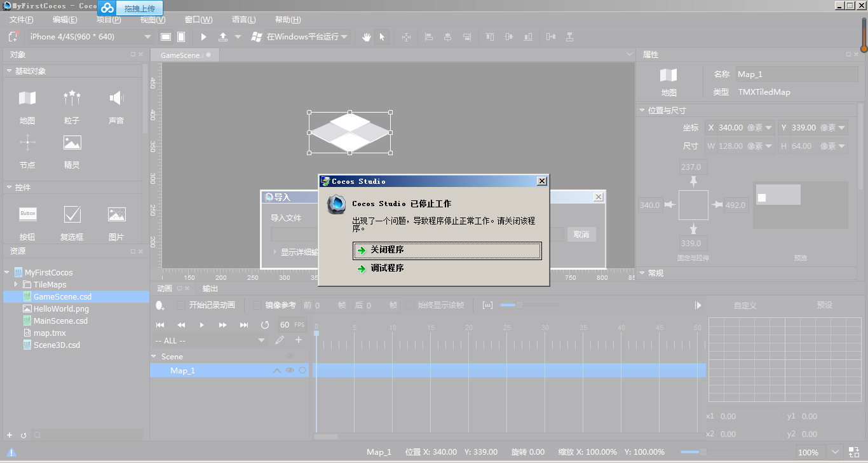Open the iPhone 4/4S resolution dropdown
Screen dimensions: 868x463
[90, 37]
